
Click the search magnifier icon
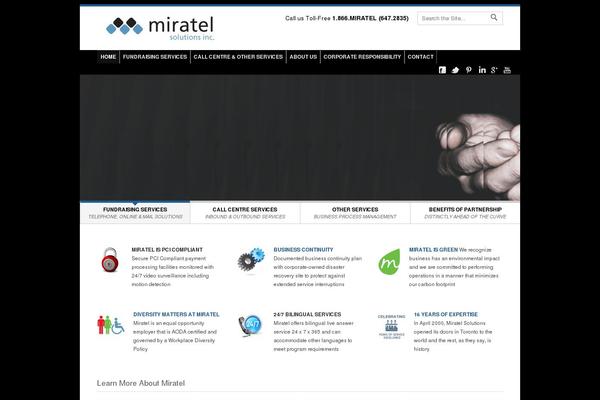click(x=494, y=18)
